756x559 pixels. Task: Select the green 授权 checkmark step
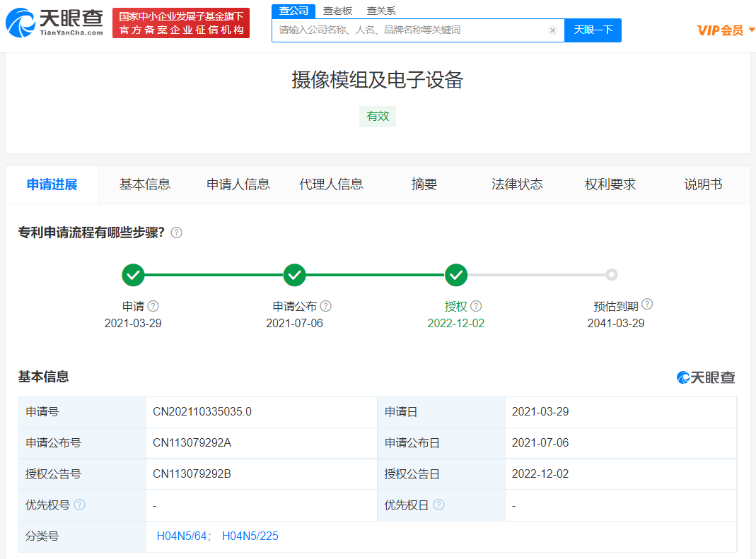pyautogui.click(x=455, y=275)
